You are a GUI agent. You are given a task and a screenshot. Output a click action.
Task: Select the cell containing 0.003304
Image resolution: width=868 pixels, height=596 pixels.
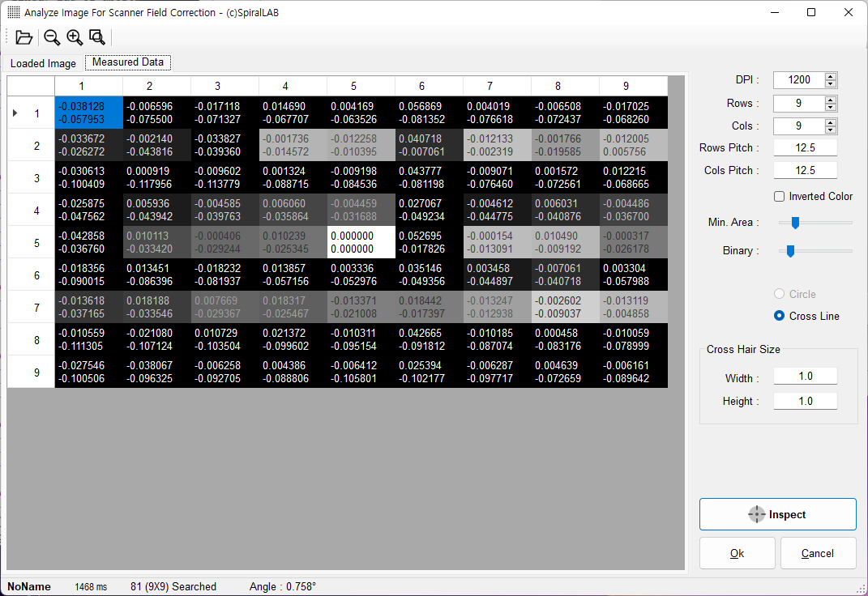click(x=633, y=275)
